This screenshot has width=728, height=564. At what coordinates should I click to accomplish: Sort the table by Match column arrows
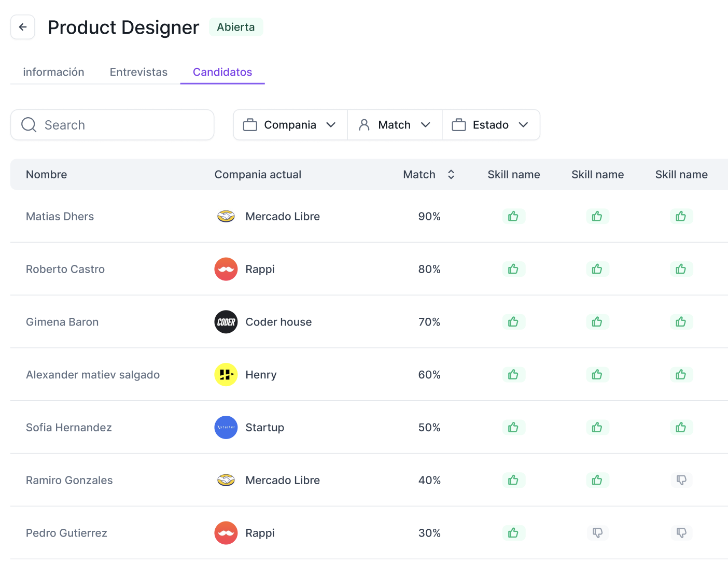(x=451, y=175)
